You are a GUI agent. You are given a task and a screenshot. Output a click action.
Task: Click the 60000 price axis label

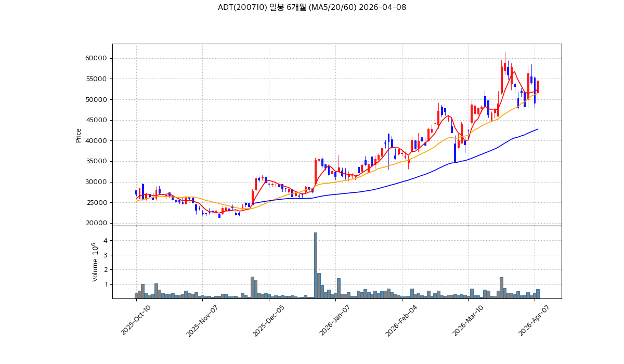click(x=96, y=58)
